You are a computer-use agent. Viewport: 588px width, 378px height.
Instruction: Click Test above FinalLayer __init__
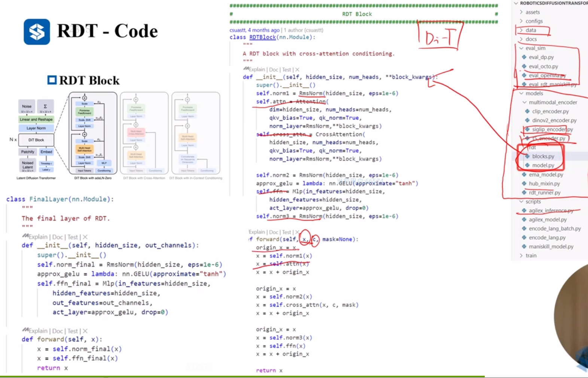(x=73, y=237)
